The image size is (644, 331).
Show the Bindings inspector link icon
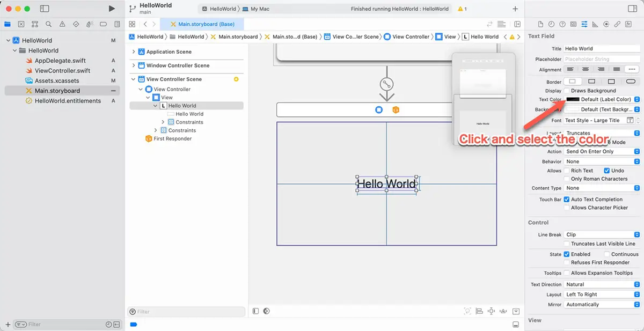617,24
